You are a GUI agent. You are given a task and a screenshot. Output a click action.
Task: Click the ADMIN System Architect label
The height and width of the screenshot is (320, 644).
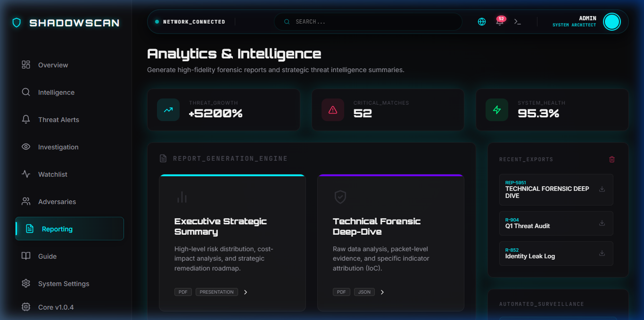[x=574, y=21]
